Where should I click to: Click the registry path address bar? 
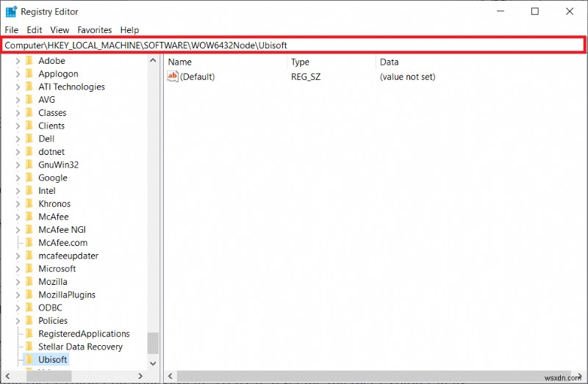[293, 46]
